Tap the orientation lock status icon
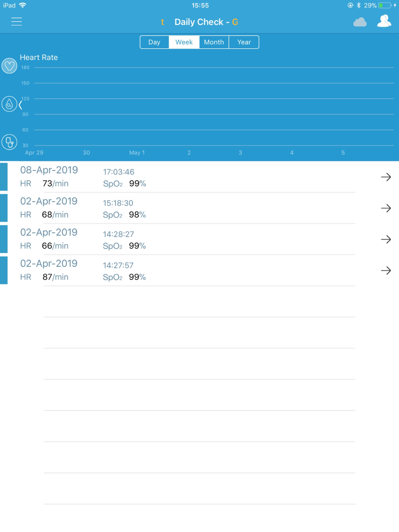The width and height of the screenshot is (399, 532). tap(350, 5)
